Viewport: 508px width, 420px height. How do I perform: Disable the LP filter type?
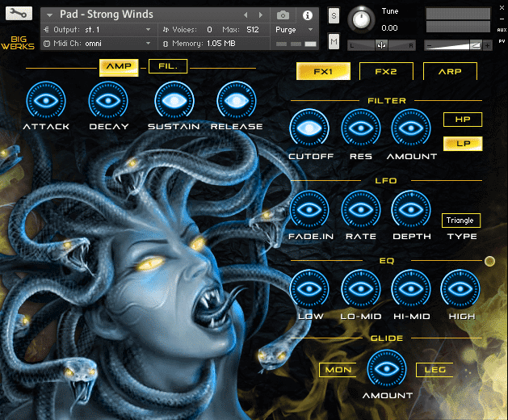463,144
